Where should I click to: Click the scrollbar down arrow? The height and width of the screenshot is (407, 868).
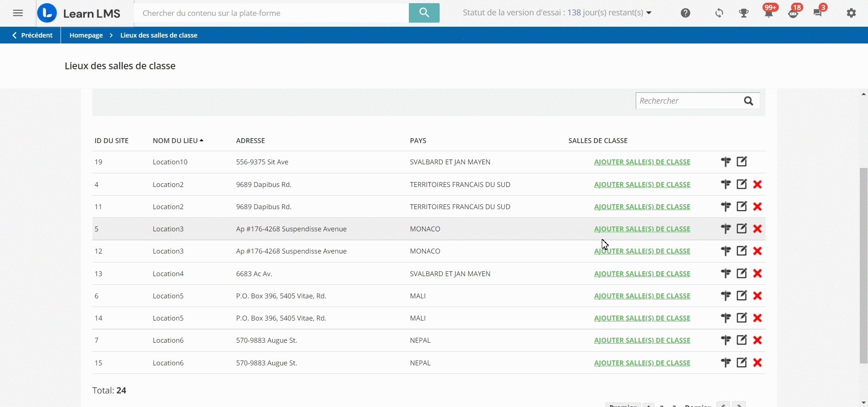pyautogui.click(x=863, y=402)
